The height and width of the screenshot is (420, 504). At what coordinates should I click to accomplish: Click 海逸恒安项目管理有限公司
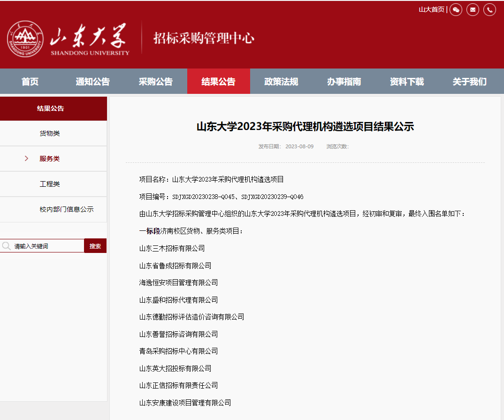pos(178,283)
